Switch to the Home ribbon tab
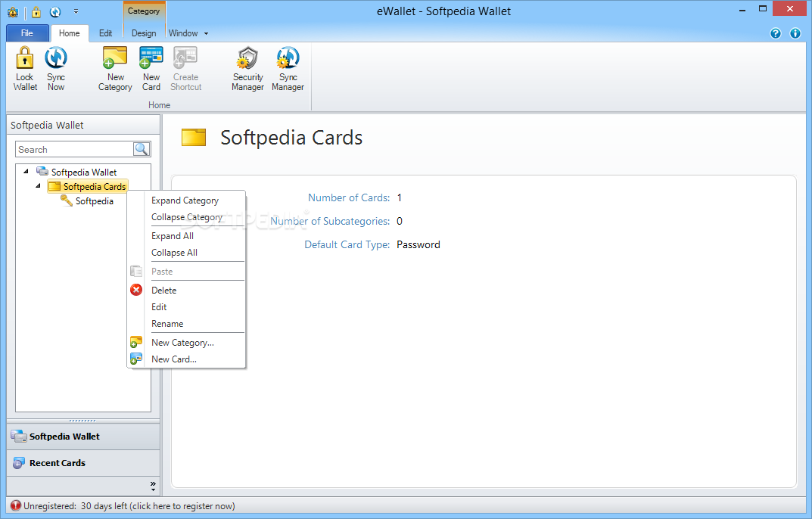 [x=70, y=33]
